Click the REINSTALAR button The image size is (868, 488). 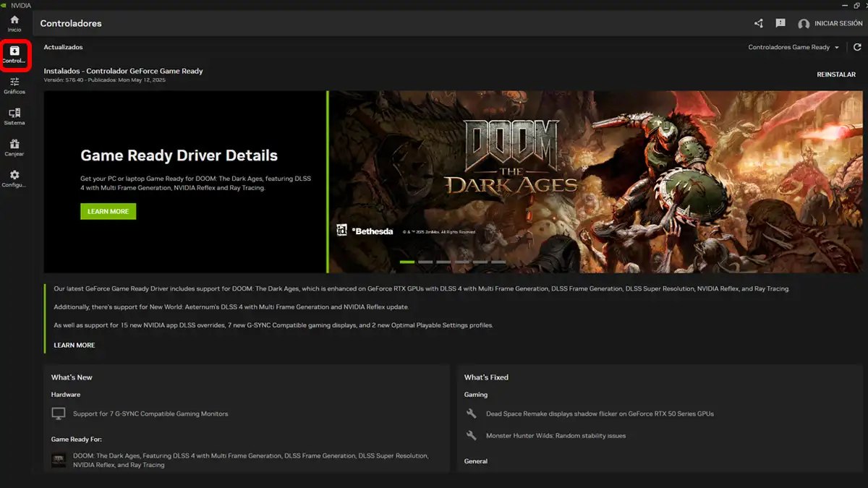[x=836, y=74]
